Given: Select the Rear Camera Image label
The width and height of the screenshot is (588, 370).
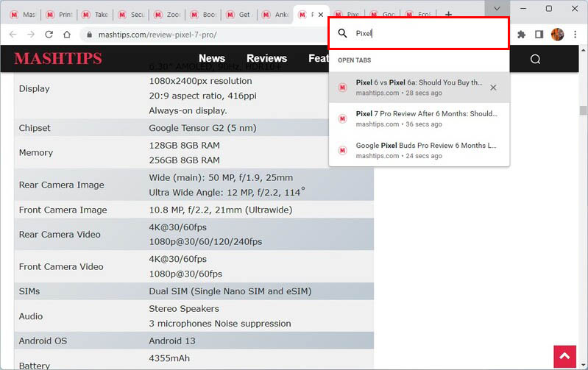Looking at the screenshot, I should click(62, 185).
